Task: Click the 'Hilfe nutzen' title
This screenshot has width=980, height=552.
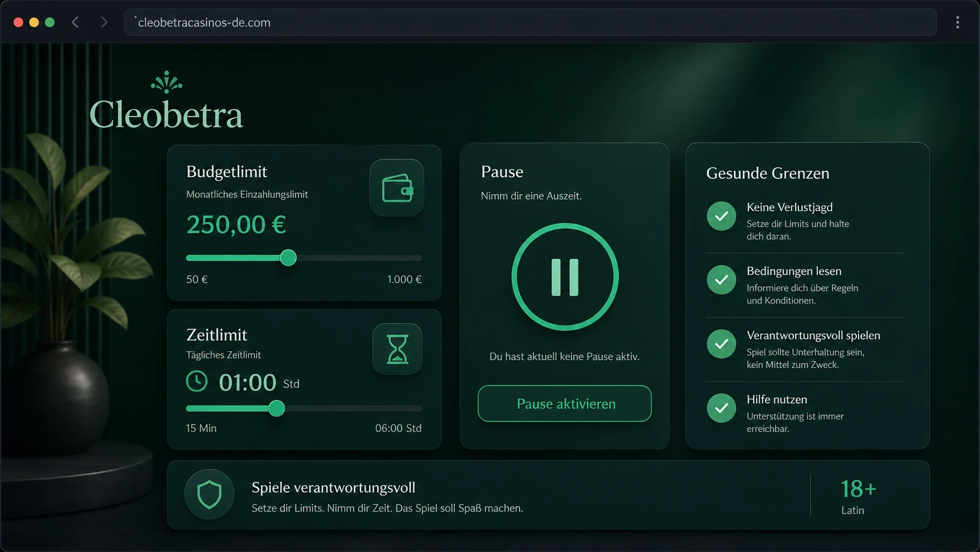Action: [777, 399]
